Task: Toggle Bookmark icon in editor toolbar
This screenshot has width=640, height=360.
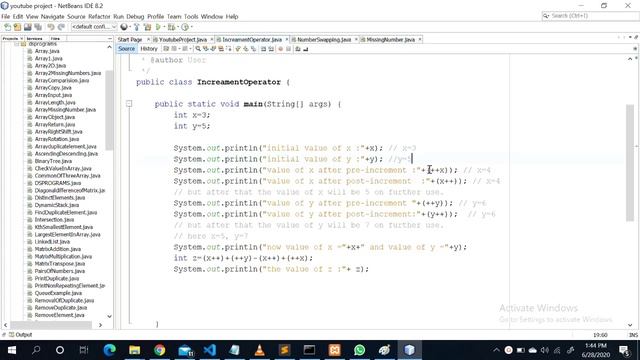Action: point(253,49)
